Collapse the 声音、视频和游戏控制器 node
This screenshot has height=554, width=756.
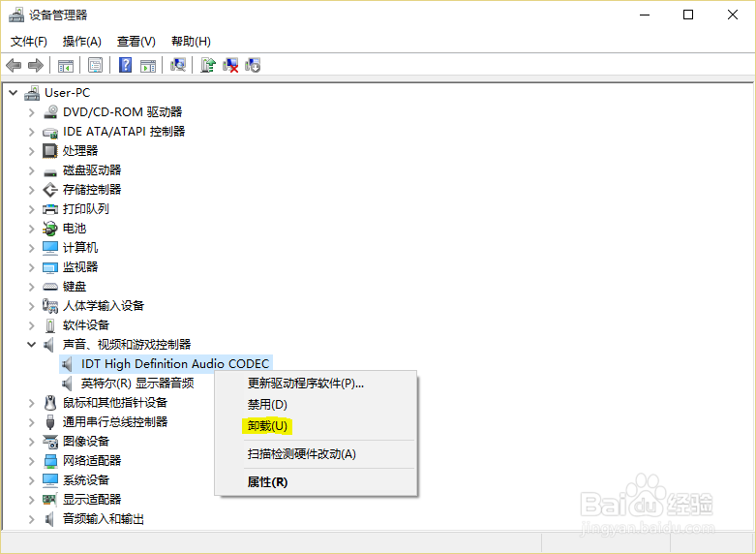[x=31, y=345]
